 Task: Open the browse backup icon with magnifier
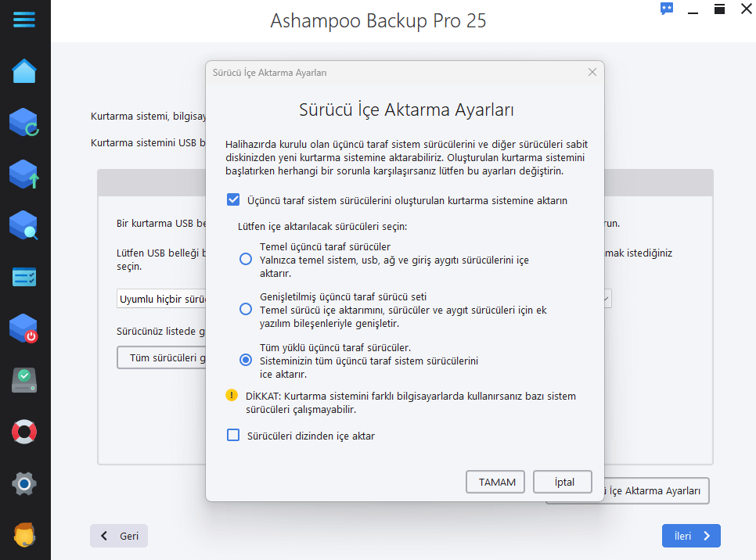pyautogui.click(x=24, y=225)
